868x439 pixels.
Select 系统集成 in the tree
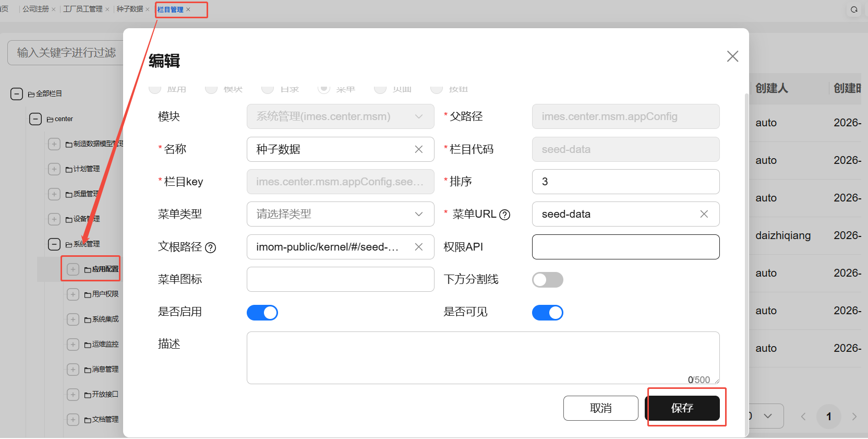coord(105,319)
